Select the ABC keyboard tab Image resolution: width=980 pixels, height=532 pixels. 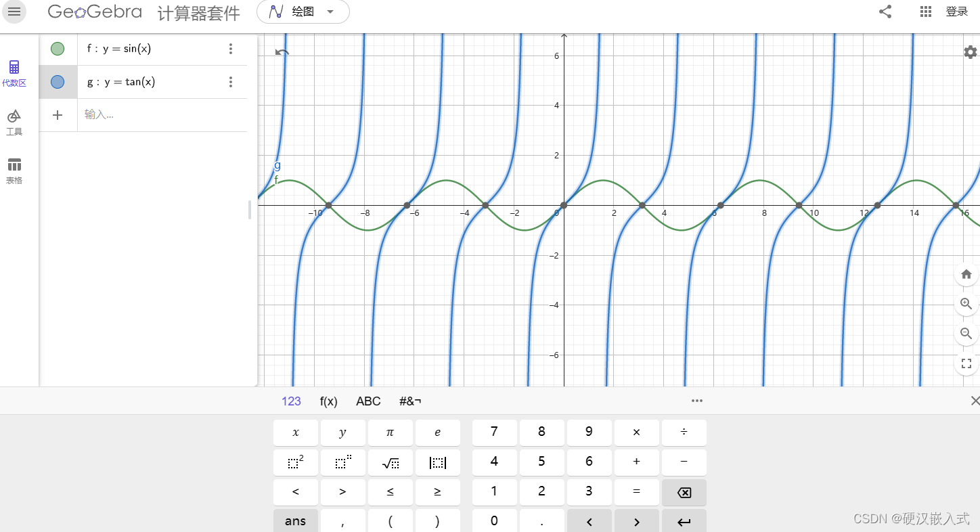368,401
